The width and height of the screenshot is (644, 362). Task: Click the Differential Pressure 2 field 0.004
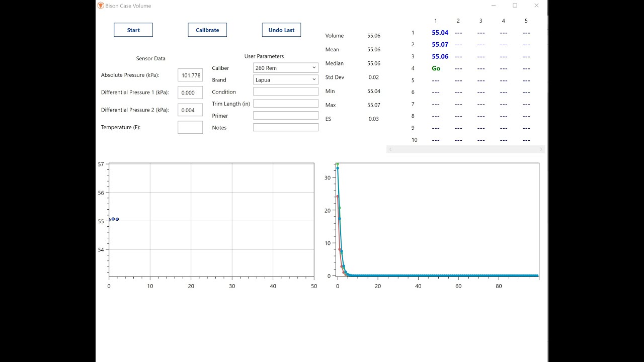[x=190, y=110]
